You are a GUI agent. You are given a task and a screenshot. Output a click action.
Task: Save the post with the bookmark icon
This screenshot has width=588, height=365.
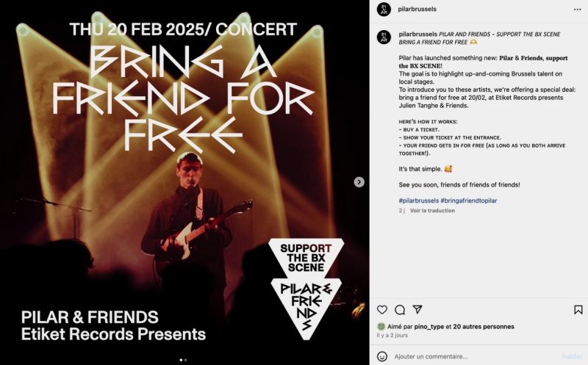[578, 310]
